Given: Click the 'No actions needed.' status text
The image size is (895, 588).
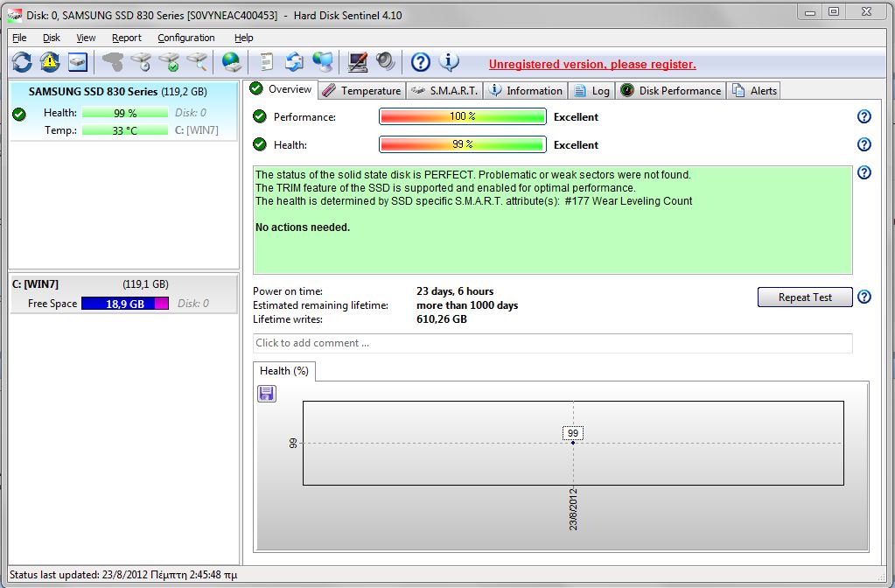Looking at the screenshot, I should pos(303,227).
